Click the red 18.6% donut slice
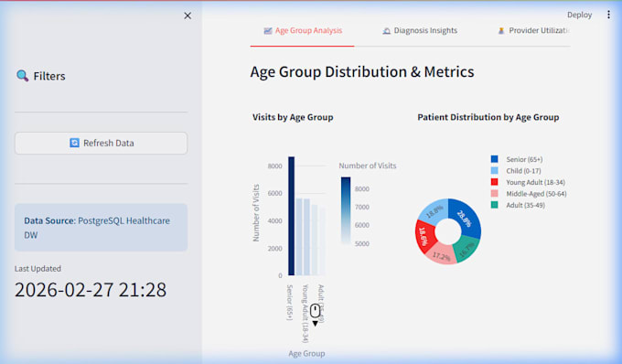The image size is (622, 364). [424, 237]
